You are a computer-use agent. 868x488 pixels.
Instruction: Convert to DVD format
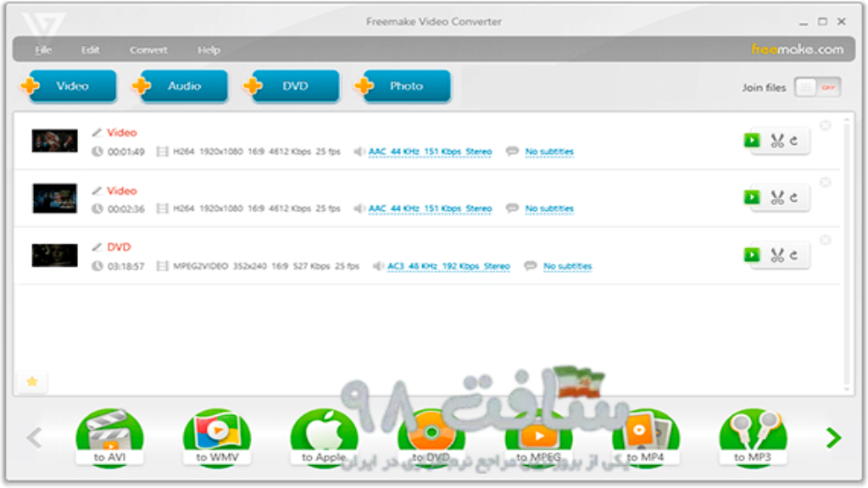(431, 438)
